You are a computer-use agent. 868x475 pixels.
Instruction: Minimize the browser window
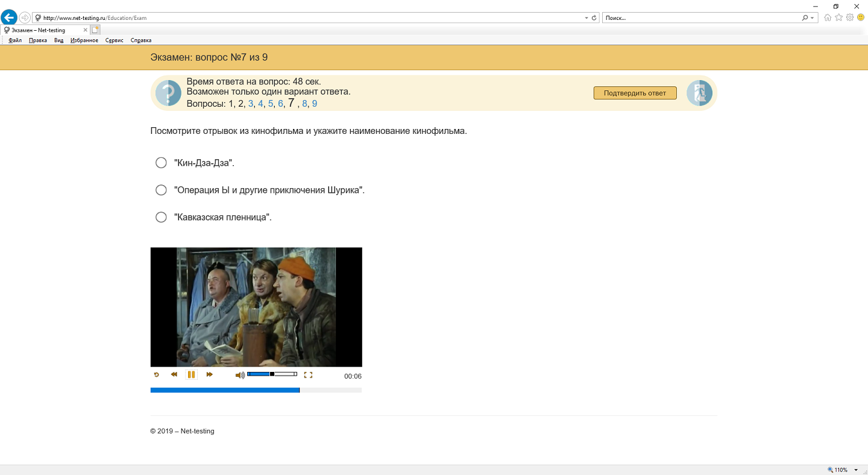coord(816,6)
